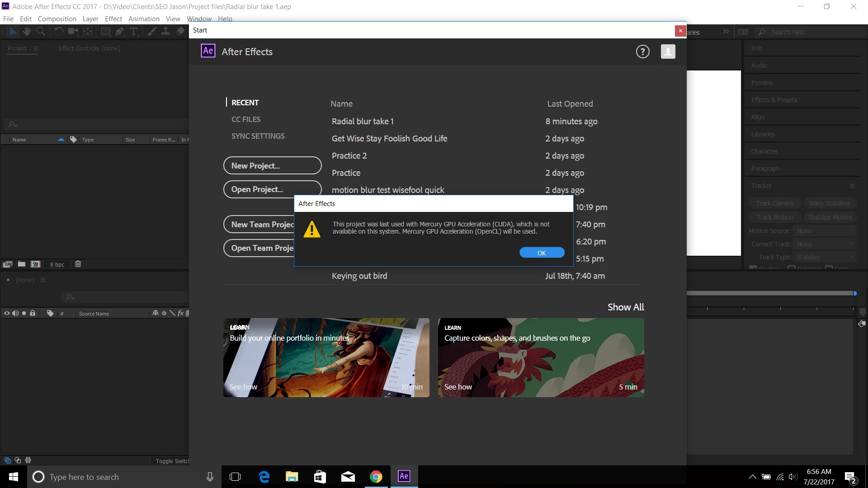Select the Zoom magnifier tool
Screen dimensions: 868x488
click(x=41, y=32)
